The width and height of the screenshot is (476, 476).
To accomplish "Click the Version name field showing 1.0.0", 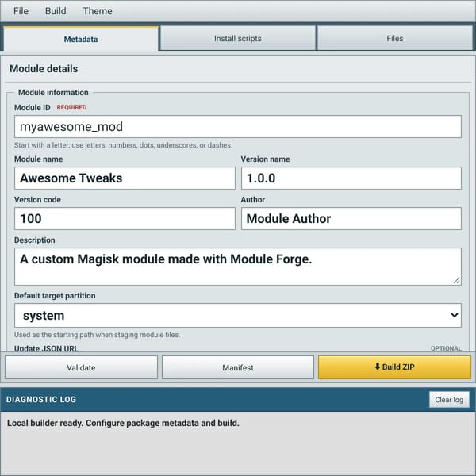I will pos(351,178).
